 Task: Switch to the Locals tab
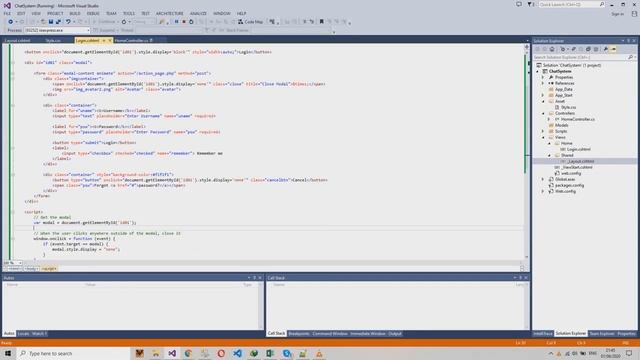(x=23, y=334)
